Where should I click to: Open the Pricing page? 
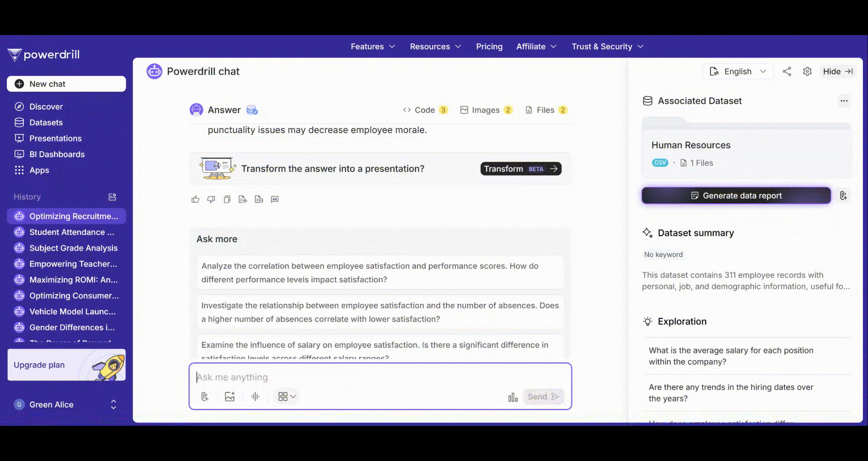[489, 47]
